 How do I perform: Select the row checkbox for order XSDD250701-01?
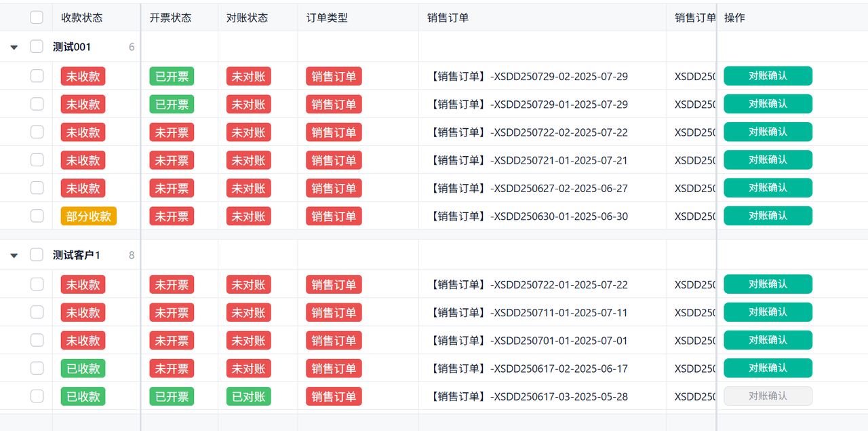click(x=37, y=340)
